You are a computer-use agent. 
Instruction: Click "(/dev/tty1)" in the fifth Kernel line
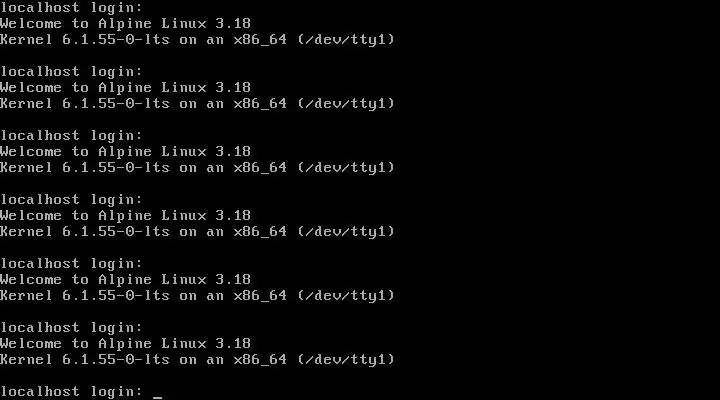point(346,295)
